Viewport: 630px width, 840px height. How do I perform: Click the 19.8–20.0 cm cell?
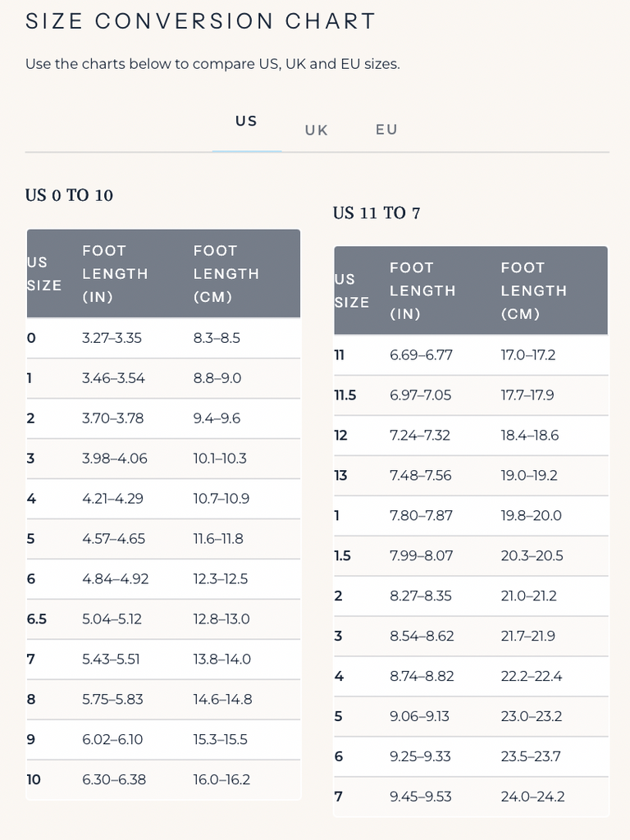[532, 515]
